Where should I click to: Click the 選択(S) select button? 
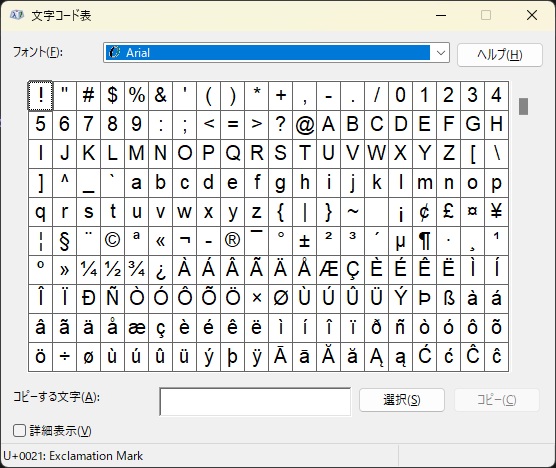(401, 400)
